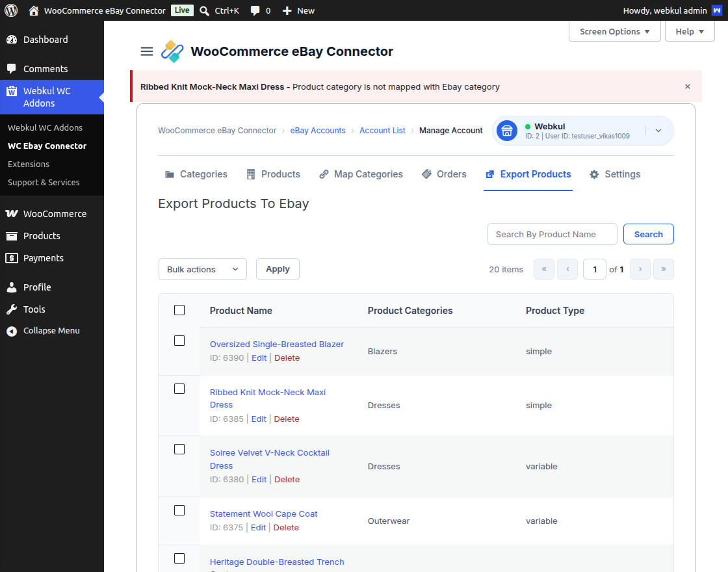Image resolution: width=728 pixels, height=572 pixels.
Task: Check the Oversized Single-Breasted Blazer row checkbox
Action: point(179,341)
